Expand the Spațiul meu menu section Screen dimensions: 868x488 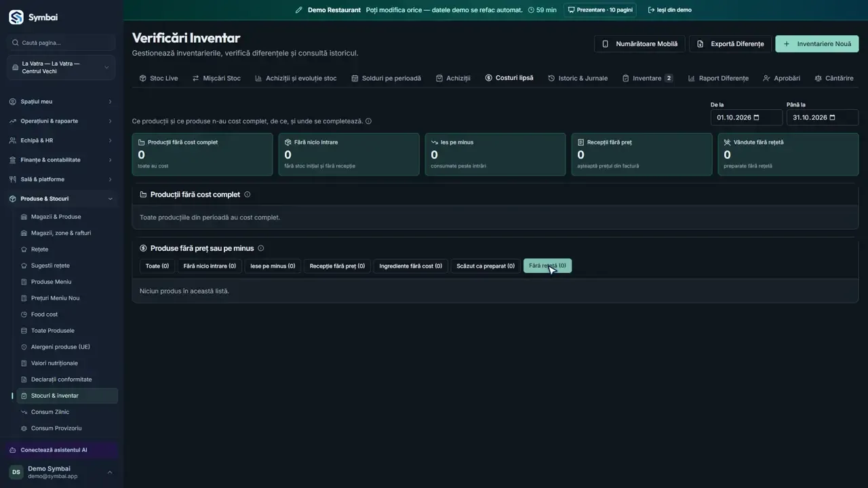(x=62, y=102)
